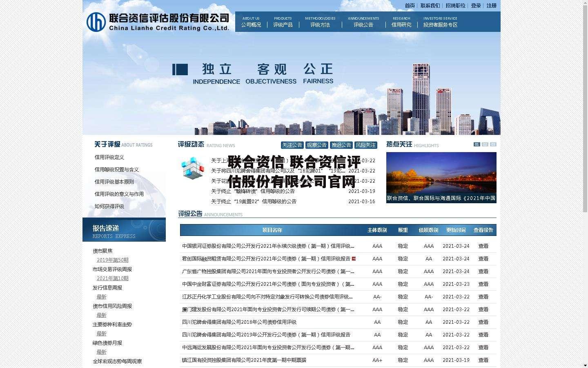The image size is (588, 368).
Task: Click the rating news cube icon
Action: coord(192,168)
